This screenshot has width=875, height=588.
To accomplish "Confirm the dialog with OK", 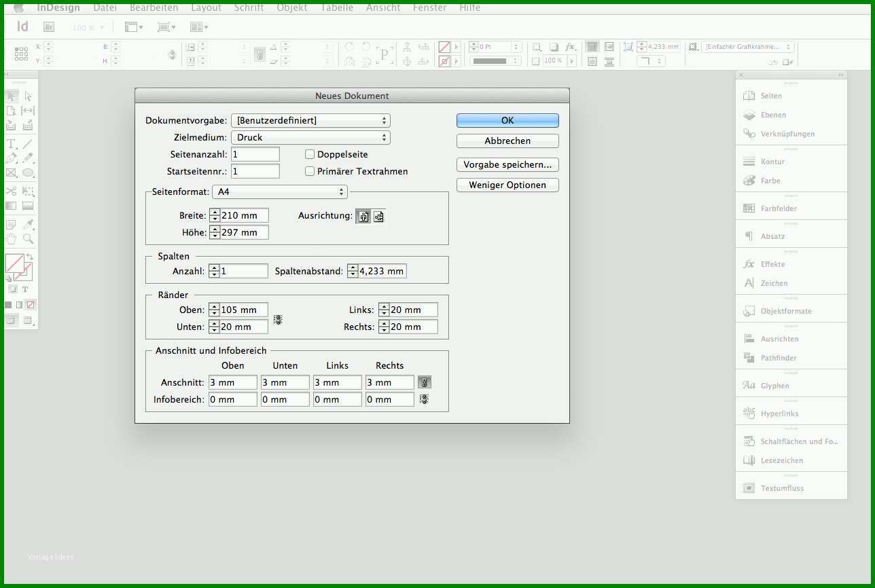I will pos(507,120).
